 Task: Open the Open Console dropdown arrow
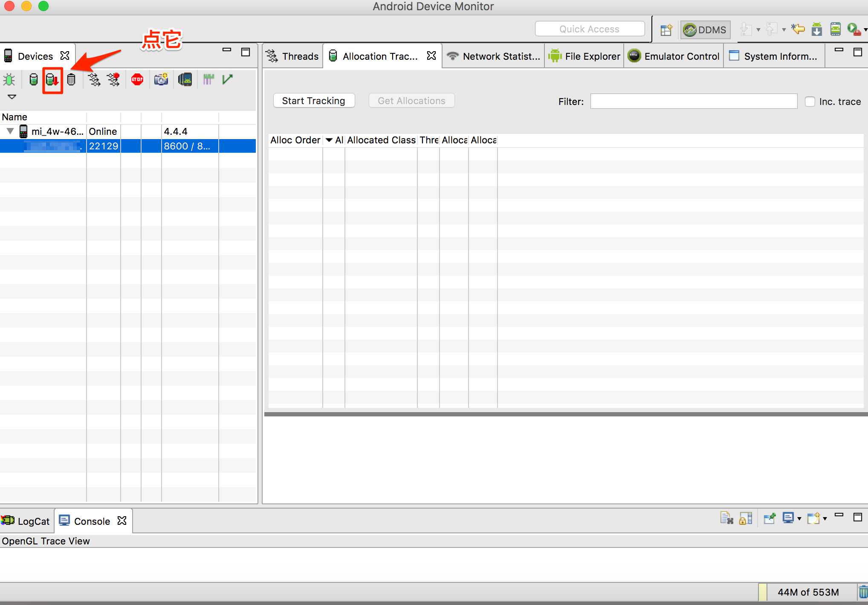(x=825, y=519)
